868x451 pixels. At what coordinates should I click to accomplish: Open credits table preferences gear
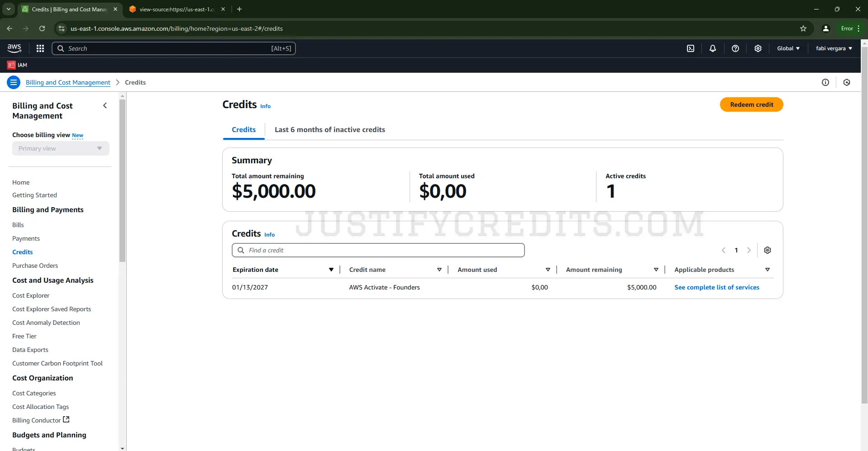click(768, 250)
